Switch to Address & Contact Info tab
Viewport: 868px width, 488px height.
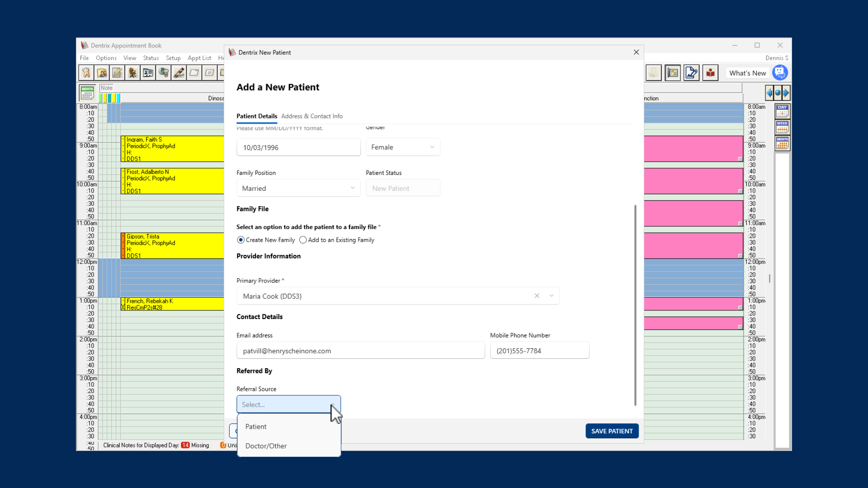pos(312,116)
